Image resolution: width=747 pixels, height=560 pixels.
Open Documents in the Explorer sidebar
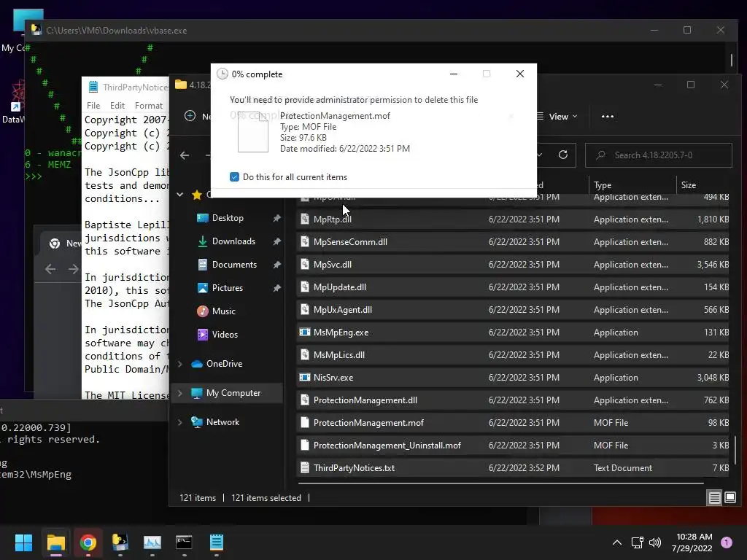tap(234, 265)
